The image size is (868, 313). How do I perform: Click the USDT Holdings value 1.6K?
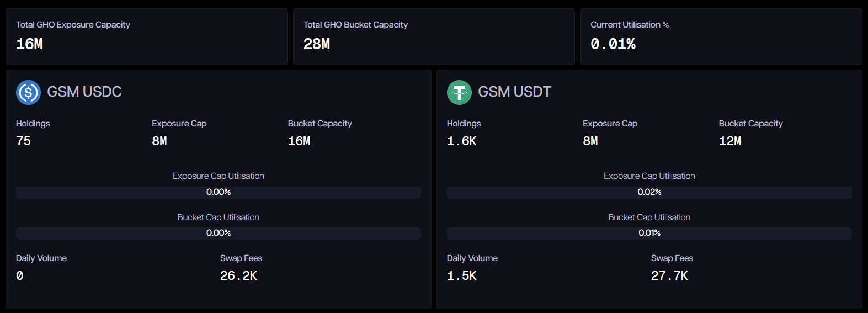coord(461,141)
